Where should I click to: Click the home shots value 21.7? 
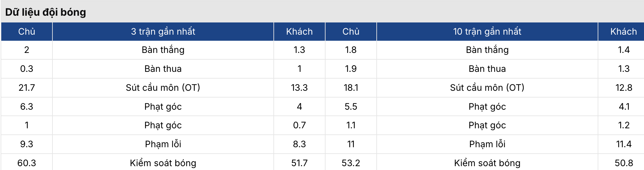pyautogui.click(x=27, y=88)
